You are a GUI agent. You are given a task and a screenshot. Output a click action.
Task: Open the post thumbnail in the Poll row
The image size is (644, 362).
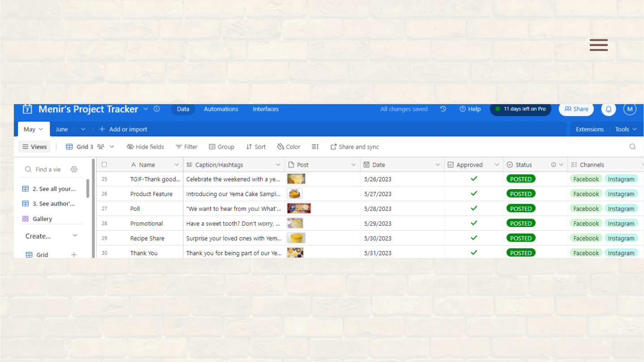pyautogui.click(x=299, y=208)
